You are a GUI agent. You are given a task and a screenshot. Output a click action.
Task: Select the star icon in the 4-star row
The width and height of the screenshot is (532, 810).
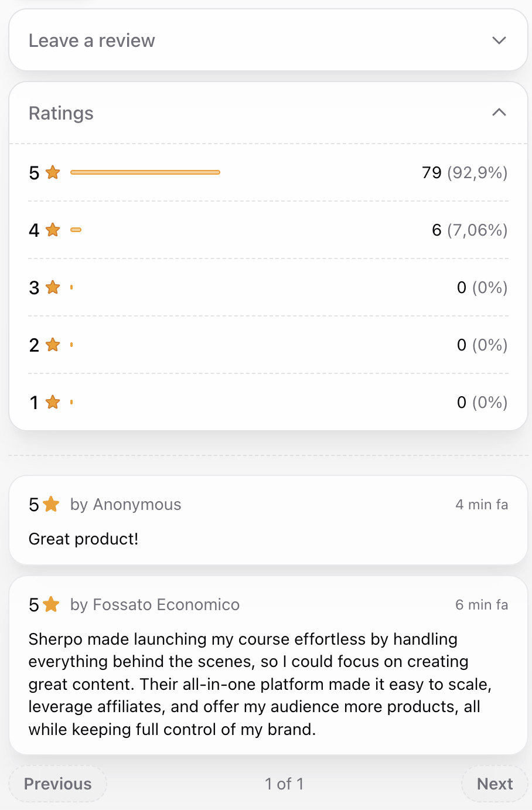pos(53,230)
